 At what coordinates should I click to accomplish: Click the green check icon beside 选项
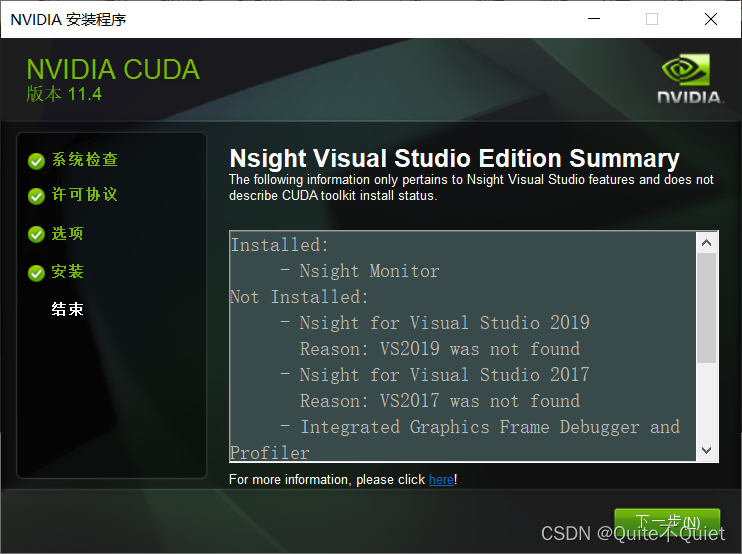pos(36,234)
